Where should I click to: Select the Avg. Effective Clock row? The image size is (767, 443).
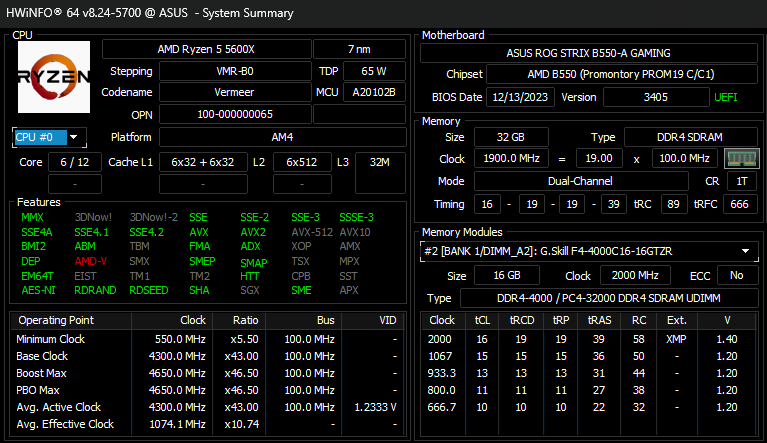click(207, 424)
